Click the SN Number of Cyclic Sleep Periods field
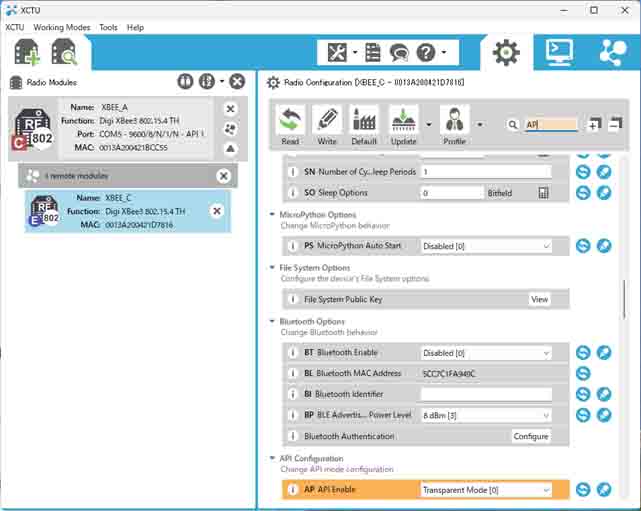 click(x=486, y=172)
